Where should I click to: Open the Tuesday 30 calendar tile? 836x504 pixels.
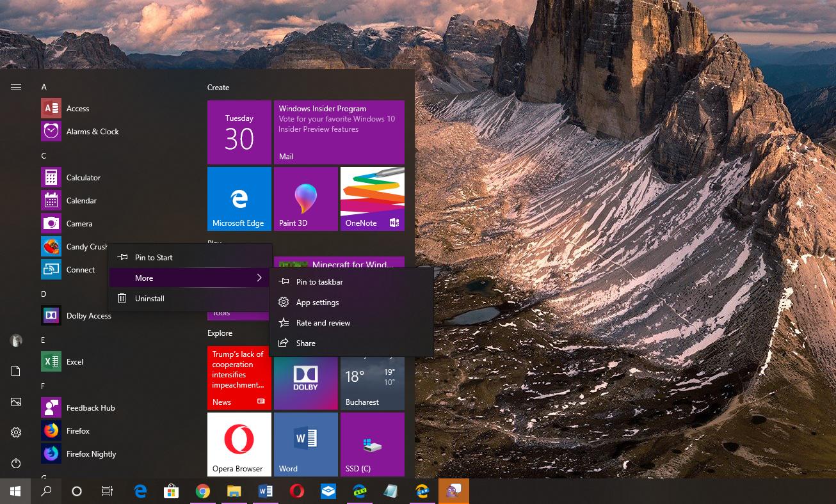point(239,132)
